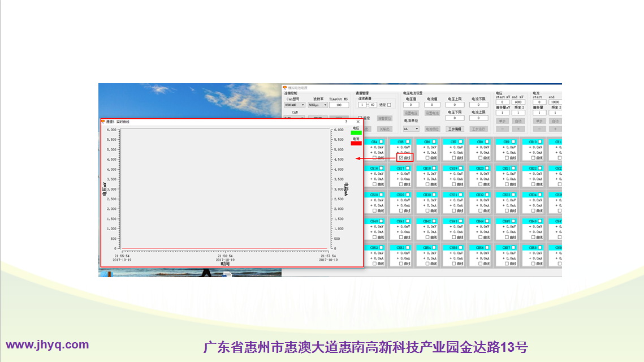Screen dimensions: 644x362
Task: Check the CH7 channel header checkbox
Action: pos(461,142)
